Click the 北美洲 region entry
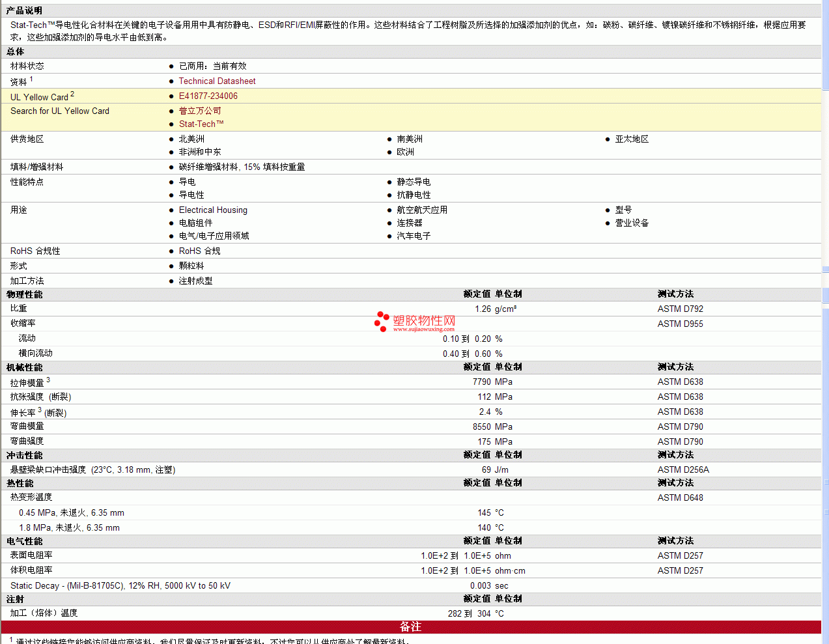 (x=191, y=139)
